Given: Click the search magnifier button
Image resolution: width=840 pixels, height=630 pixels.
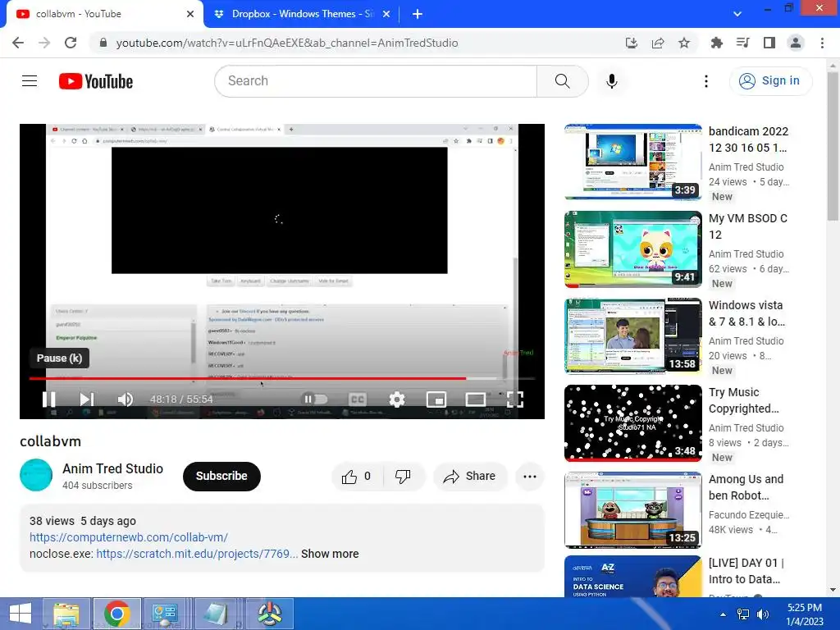Looking at the screenshot, I should (x=562, y=81).
